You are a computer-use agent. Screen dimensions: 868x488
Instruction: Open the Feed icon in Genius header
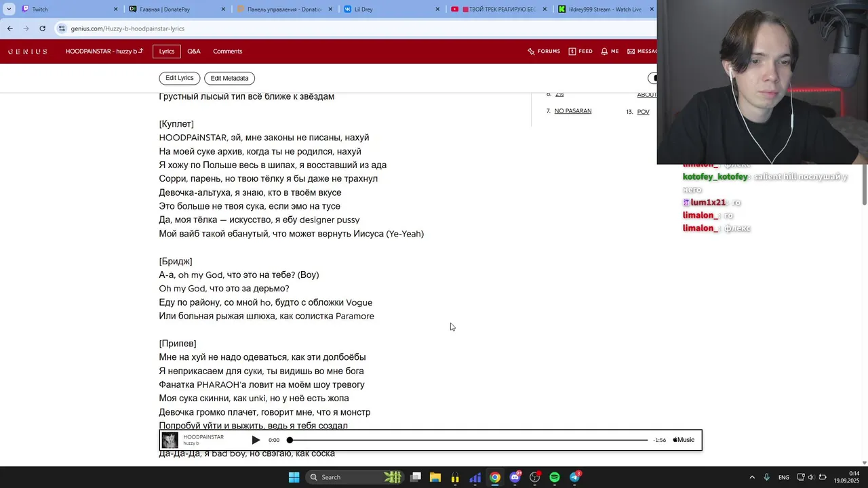coord(580,52)
